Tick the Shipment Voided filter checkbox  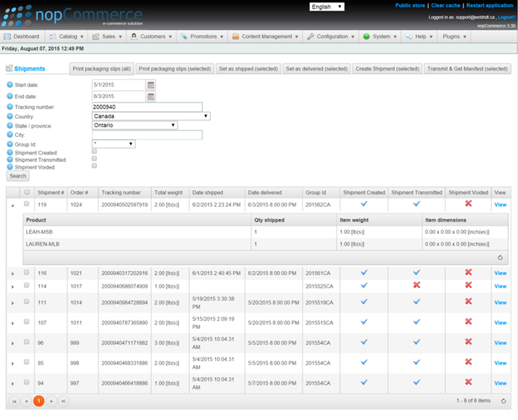click(x=94, y=166)
